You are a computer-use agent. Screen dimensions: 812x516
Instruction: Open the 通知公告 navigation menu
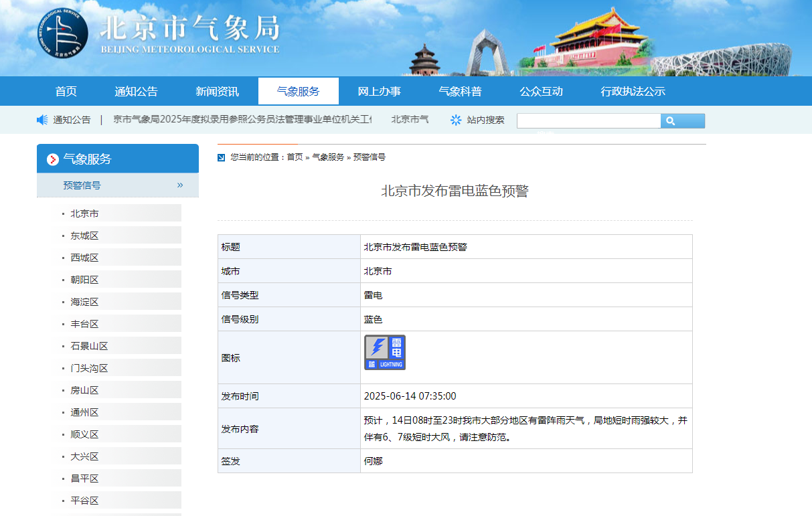pos(136,92)
